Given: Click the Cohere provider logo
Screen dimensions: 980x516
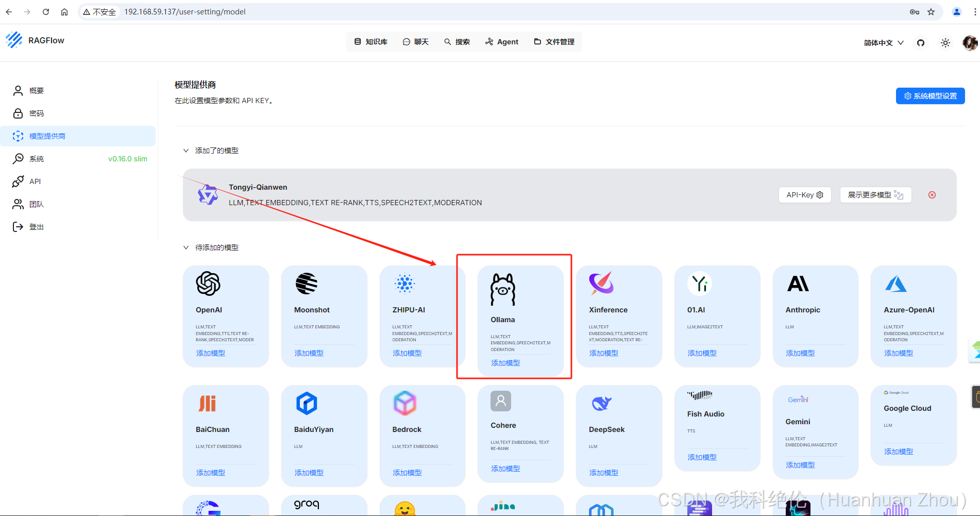Looking at the screenshot, I should tap(501, 401).
